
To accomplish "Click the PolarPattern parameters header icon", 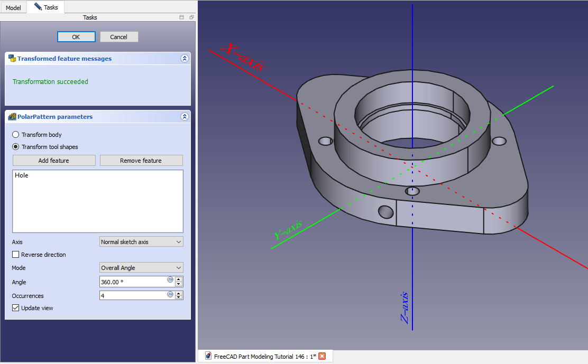I will (x=12, y=117).
